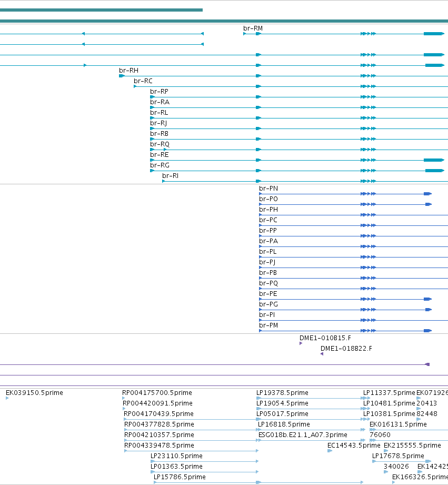
Task: Select LP10481.5prime EST label
Action: click(389, 403)
